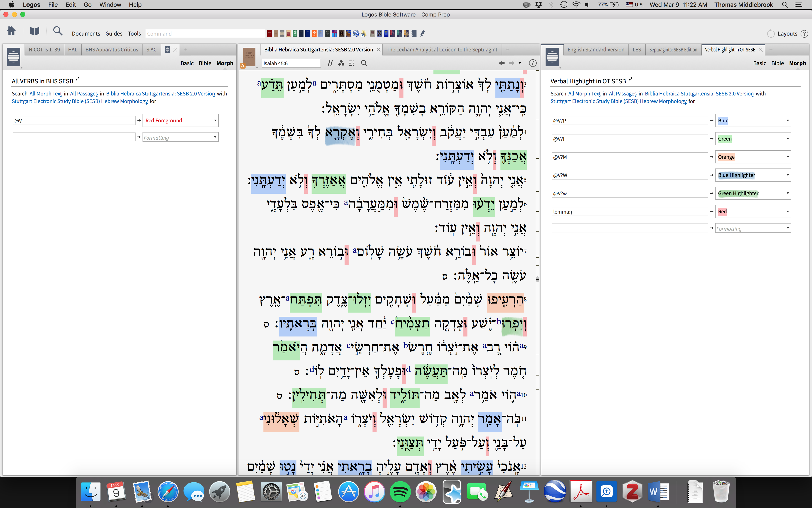Click All Passages link in right panel
The image size is (812, 508).
[623, 94]
